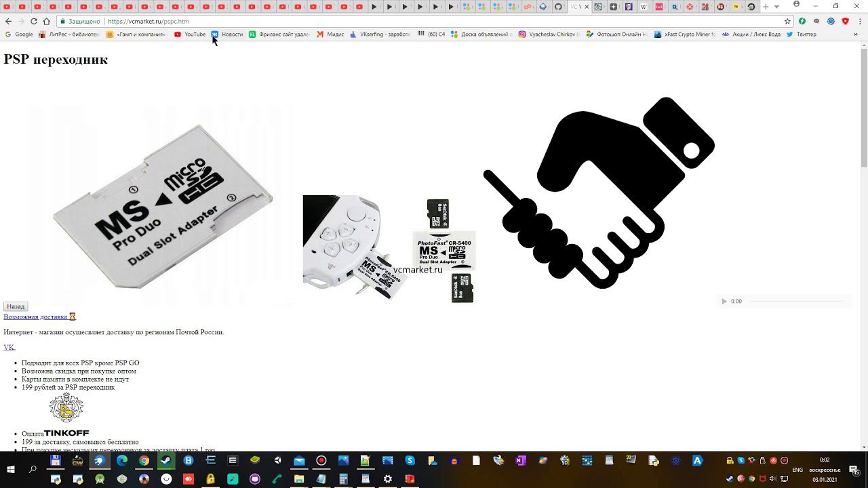
Task: Expand the tab list dropdown
Action: (776, 7)
